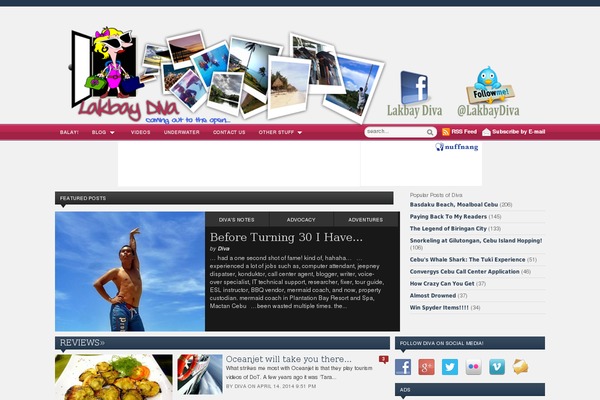The width and height of the screenshot is (600, 400).
Task: Click the Subscribe by E-mail envelope icon
Action: pos(486,132)
